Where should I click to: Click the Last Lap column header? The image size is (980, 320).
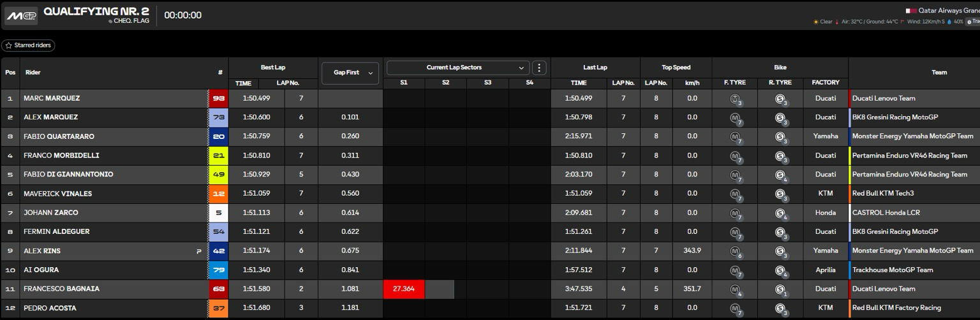[x=595, y=68]
